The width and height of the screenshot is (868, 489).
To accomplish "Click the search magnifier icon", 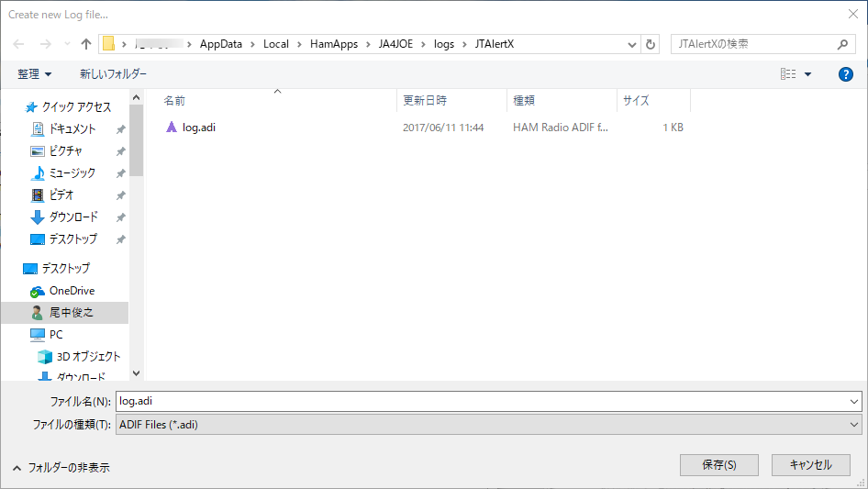I will (x=842, y=44).
